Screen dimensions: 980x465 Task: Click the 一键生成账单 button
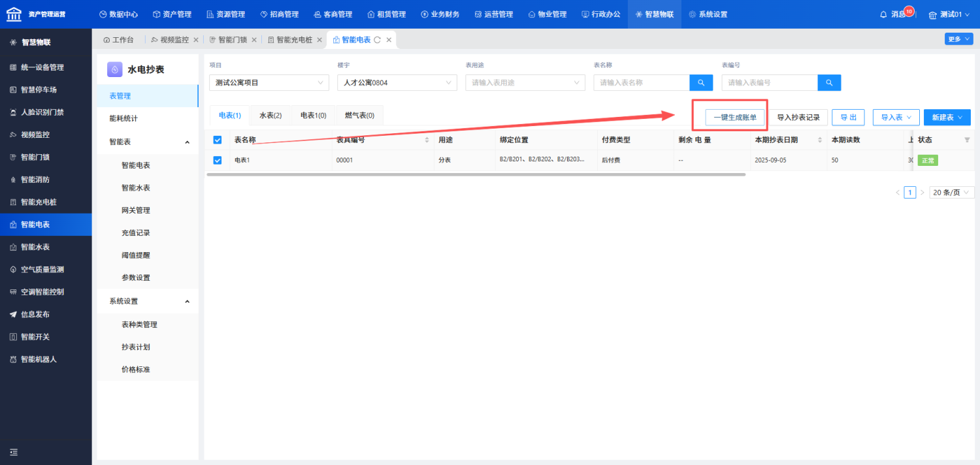[x=735, y=118]
